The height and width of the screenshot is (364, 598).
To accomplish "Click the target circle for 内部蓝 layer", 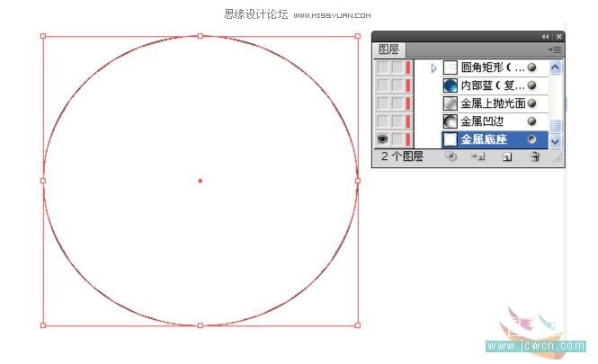I will tap(531, 85).
